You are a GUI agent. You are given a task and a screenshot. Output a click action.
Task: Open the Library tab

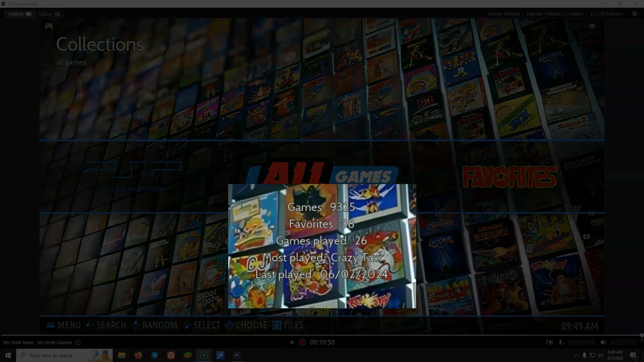click(x=49, y=14)
